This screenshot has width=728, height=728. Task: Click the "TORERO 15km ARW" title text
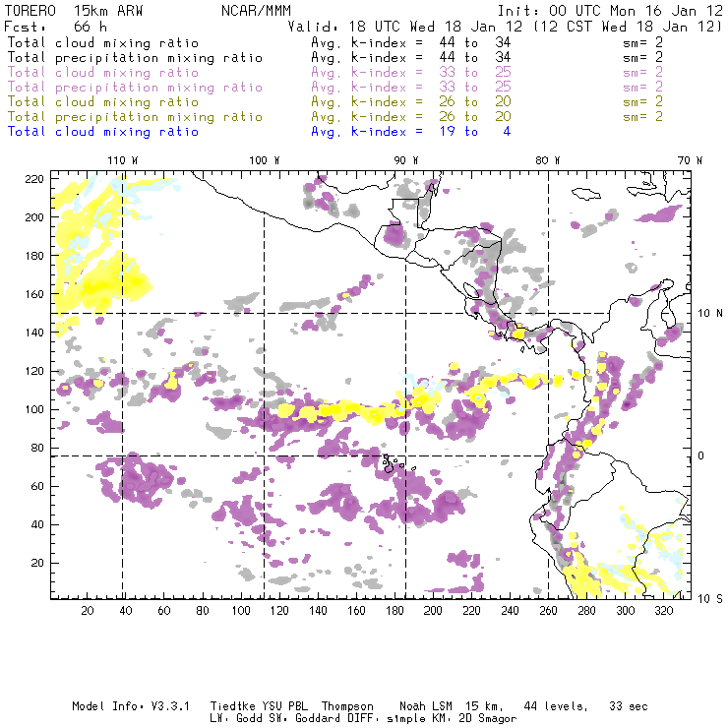tap(74, 11)
